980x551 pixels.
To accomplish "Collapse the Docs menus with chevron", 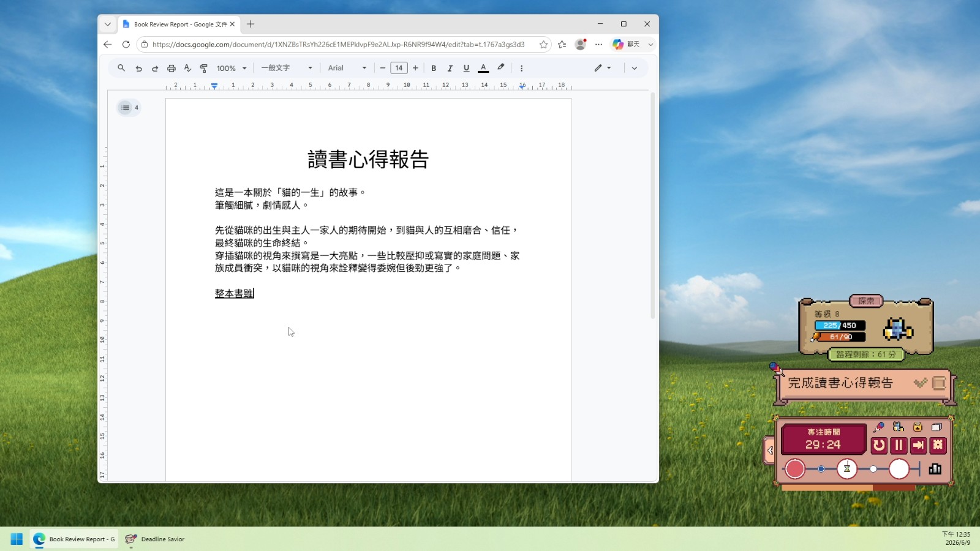I will coord(635,68).
